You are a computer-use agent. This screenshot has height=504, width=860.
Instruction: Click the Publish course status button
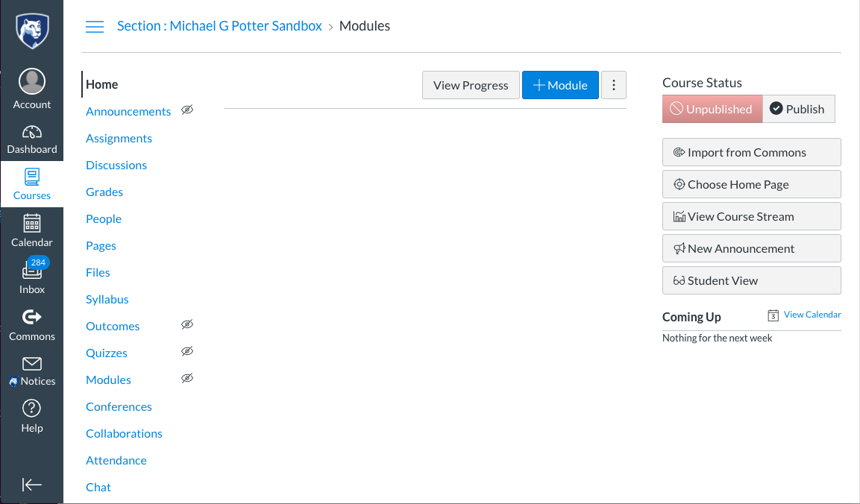799,109
